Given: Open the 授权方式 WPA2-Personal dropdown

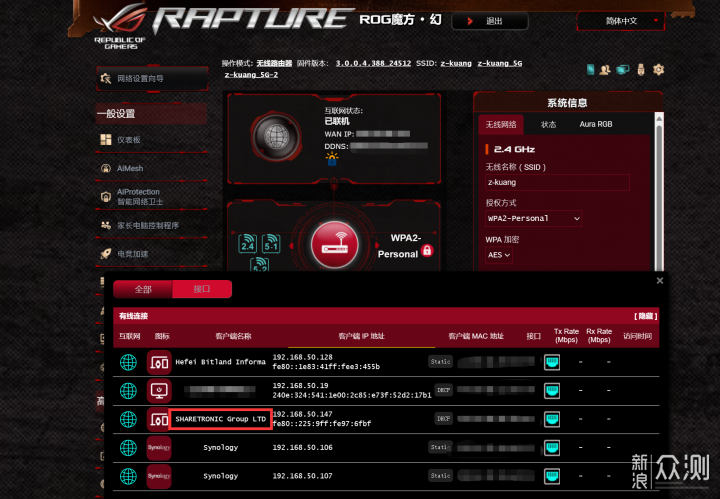Looking at the screenshot, I should tap(534, 219).
